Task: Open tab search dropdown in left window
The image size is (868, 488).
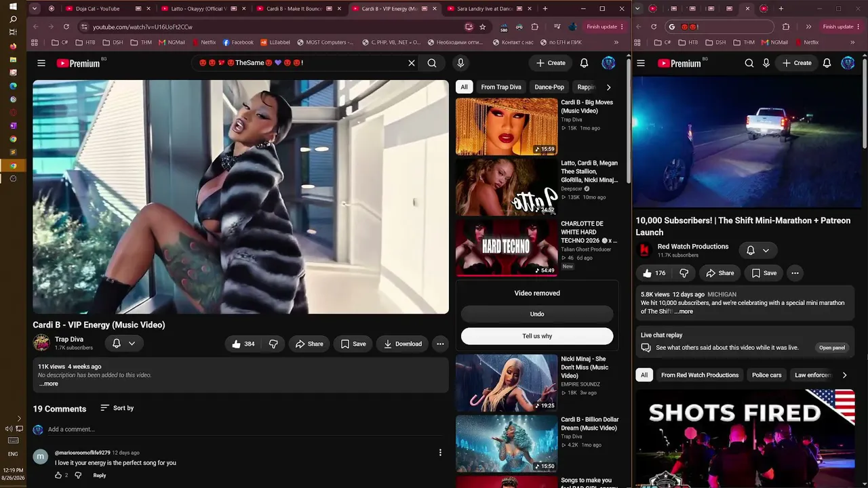Action: coord(35,9)
